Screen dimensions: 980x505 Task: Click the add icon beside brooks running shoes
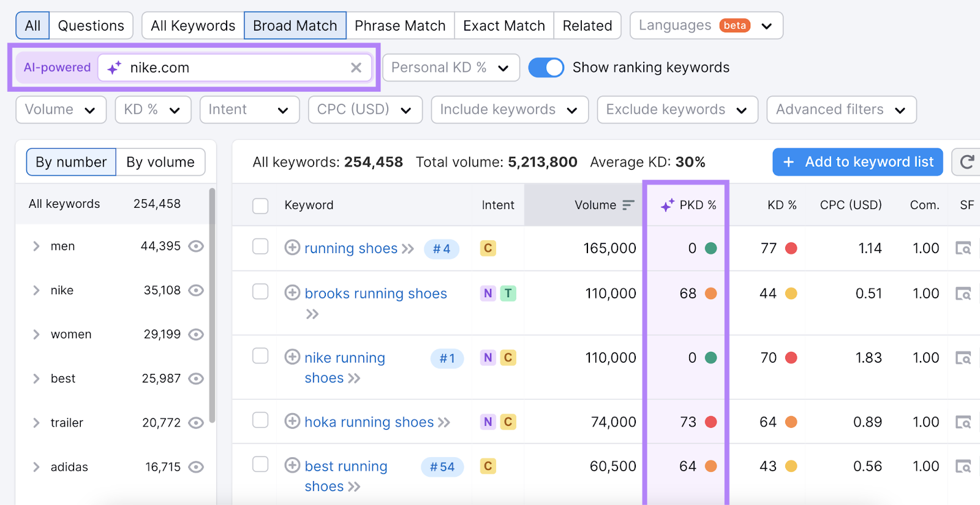[x=292, y=293]
